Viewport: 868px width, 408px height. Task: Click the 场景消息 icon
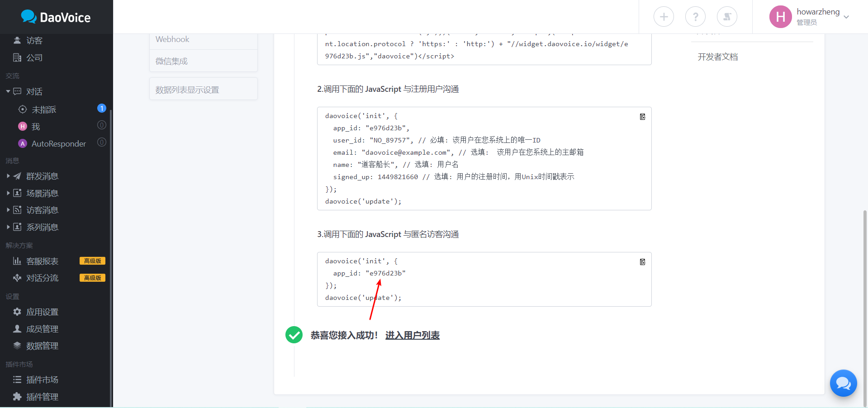[17, 193]
